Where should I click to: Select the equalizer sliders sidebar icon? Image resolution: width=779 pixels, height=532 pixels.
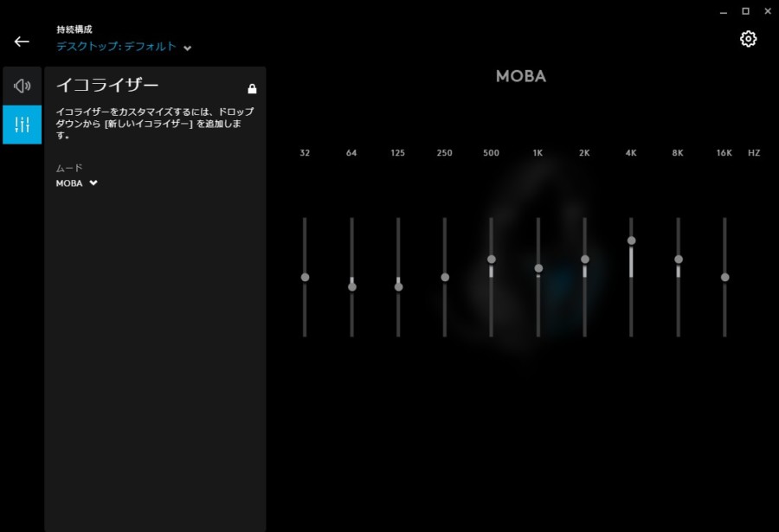coord(23,125)
